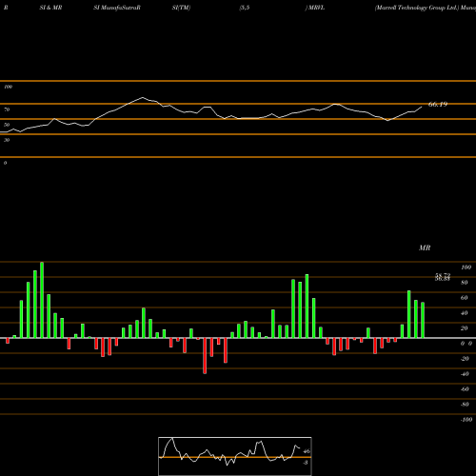Click the RSI 70 axis label

tap(7, 109)
